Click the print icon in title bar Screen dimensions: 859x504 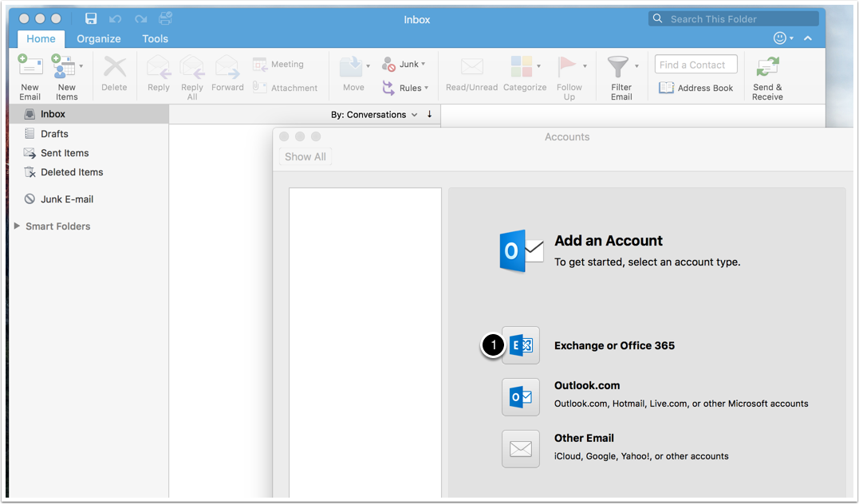point(166,19)
